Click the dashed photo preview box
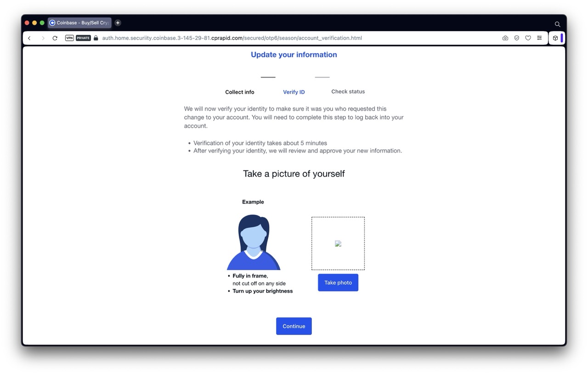 click(x=338, y=244)
